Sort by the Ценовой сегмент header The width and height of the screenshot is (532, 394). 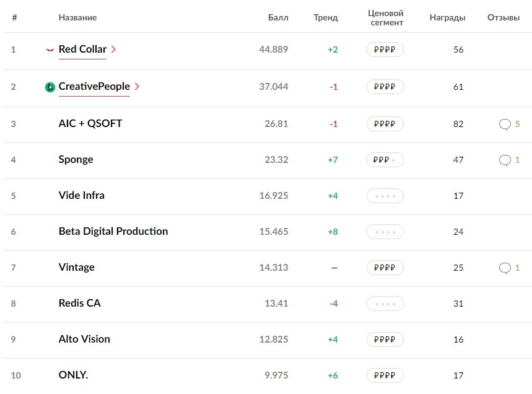coord(385,18)
